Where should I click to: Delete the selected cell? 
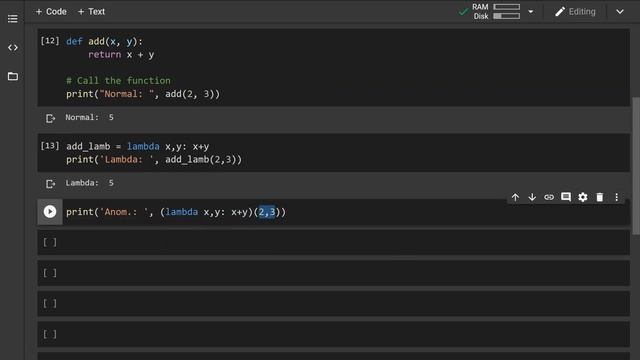click(x=600, y=198)
